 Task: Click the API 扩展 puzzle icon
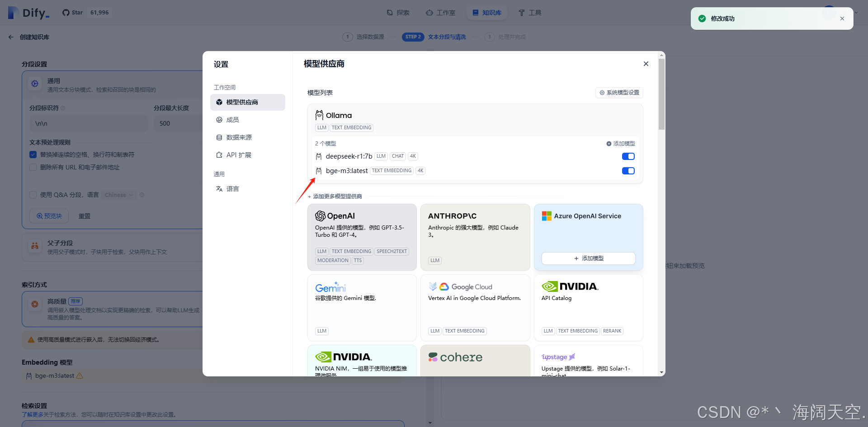pyautogui.click(x=219, y=155)
